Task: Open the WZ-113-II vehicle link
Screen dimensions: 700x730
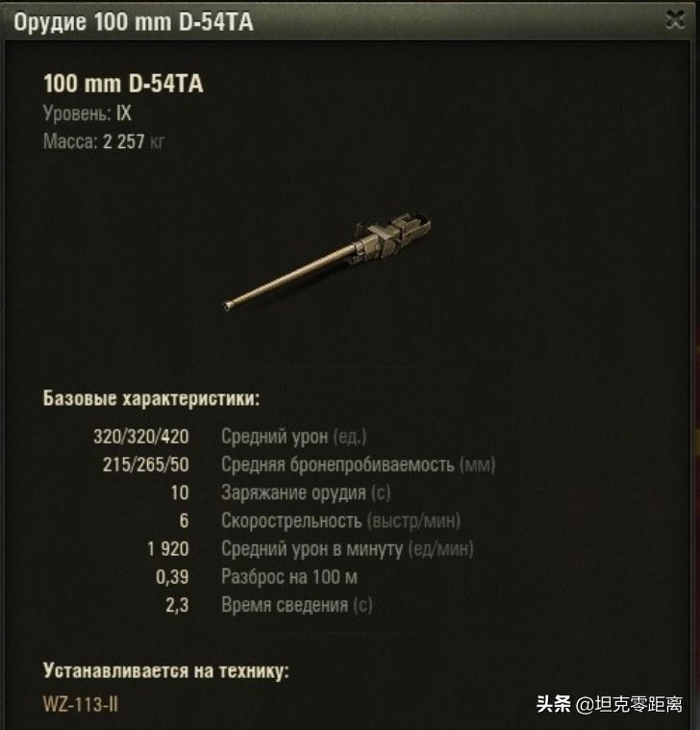Action: (81, 704)
